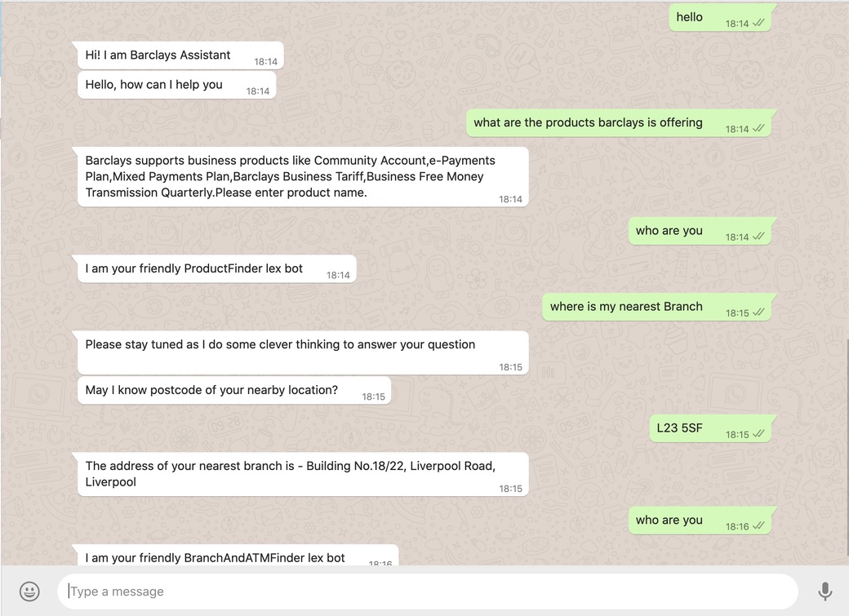The width and height of the screenshot is (849, 616).
Task: Click the 18:14 timestamp on the business products reply
Action: point(510,199)
